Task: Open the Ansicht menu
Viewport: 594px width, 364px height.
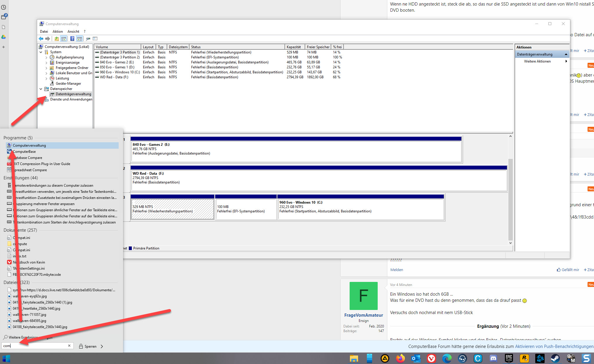Action: pos(73,32)
